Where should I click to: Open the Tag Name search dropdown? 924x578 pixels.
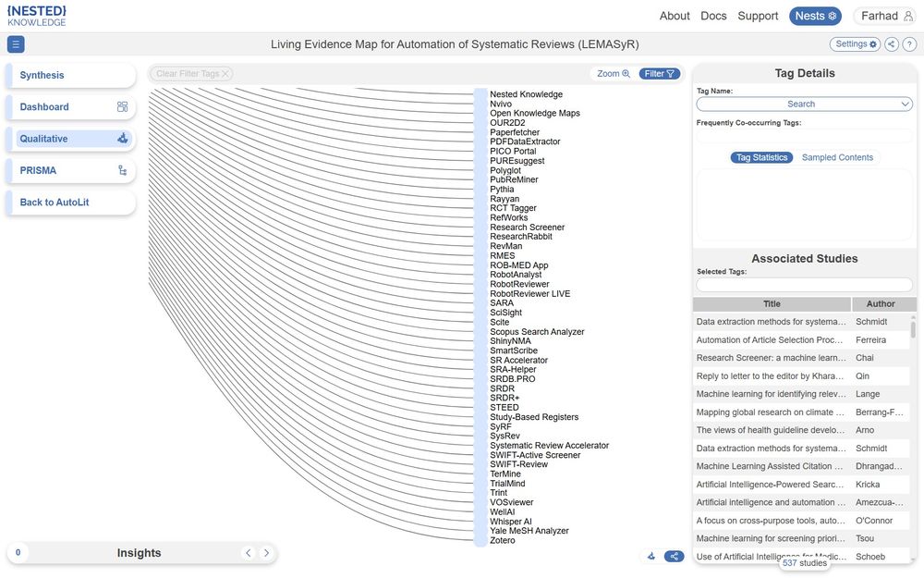click(805, 104)
